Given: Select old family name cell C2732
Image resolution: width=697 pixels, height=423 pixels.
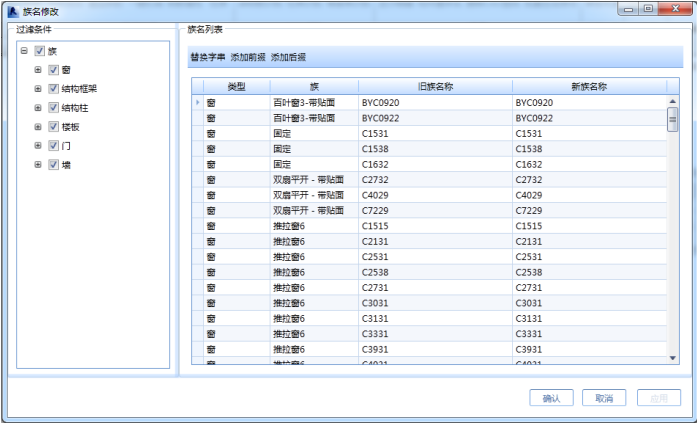Looking at the screenshot, I should tap(435, 180).
